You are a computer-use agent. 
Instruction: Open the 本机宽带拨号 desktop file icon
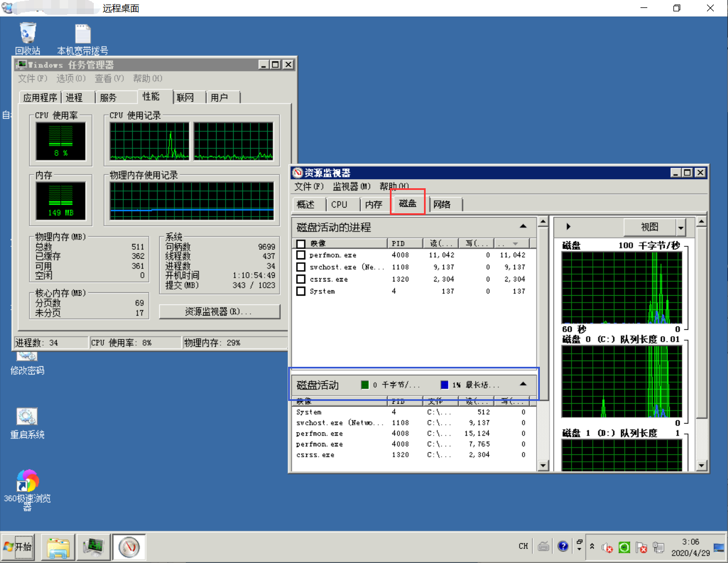pos(83,39)
